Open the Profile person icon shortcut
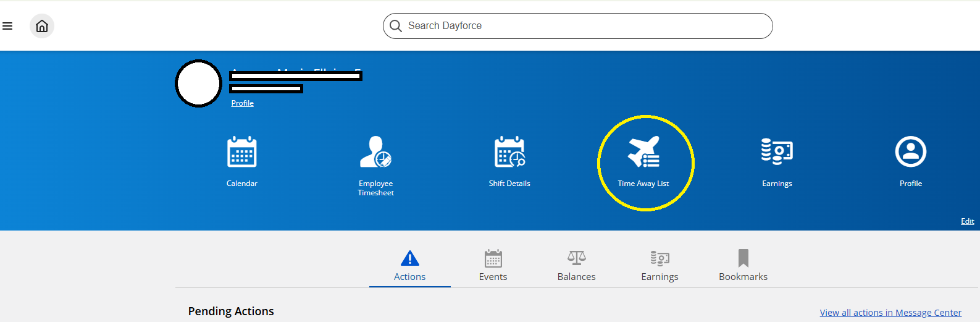 click(911, 152)
